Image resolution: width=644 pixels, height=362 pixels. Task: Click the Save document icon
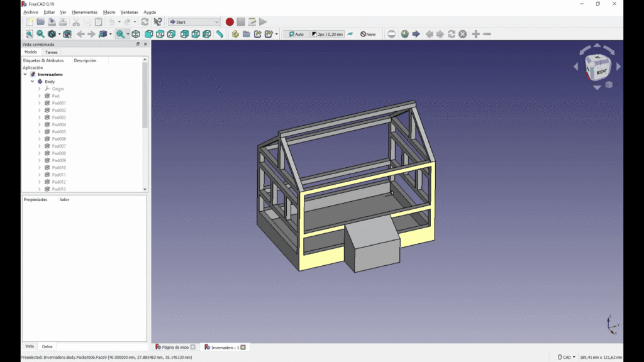coord(52,22)
